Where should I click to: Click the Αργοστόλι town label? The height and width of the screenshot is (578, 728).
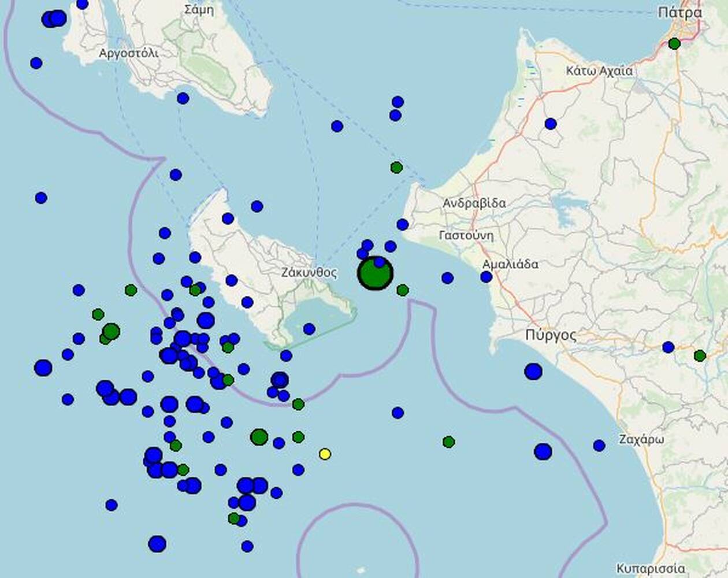point(128,53)
